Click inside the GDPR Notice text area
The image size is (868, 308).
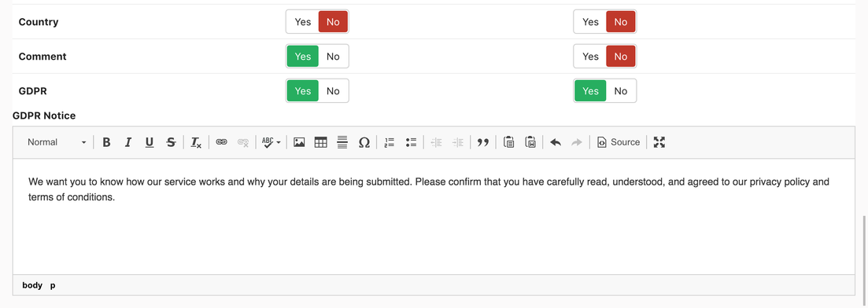pos(434,217)
